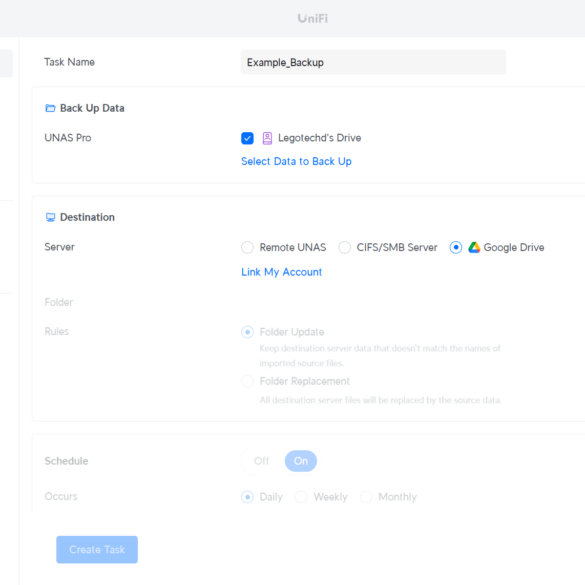The width and height of the screenshot is (585, 585).
Task: Click the Back Up Data heading
Action: coord(92,108)
